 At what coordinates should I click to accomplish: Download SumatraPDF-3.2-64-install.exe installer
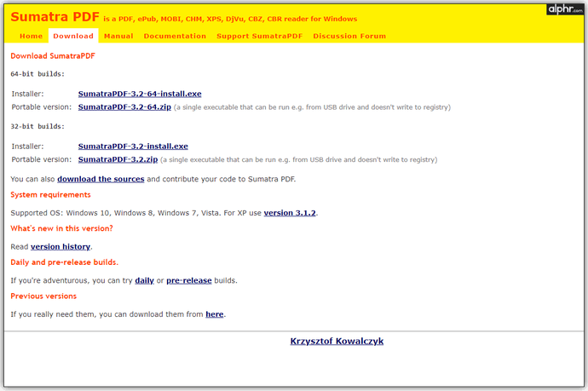(140, 94)
